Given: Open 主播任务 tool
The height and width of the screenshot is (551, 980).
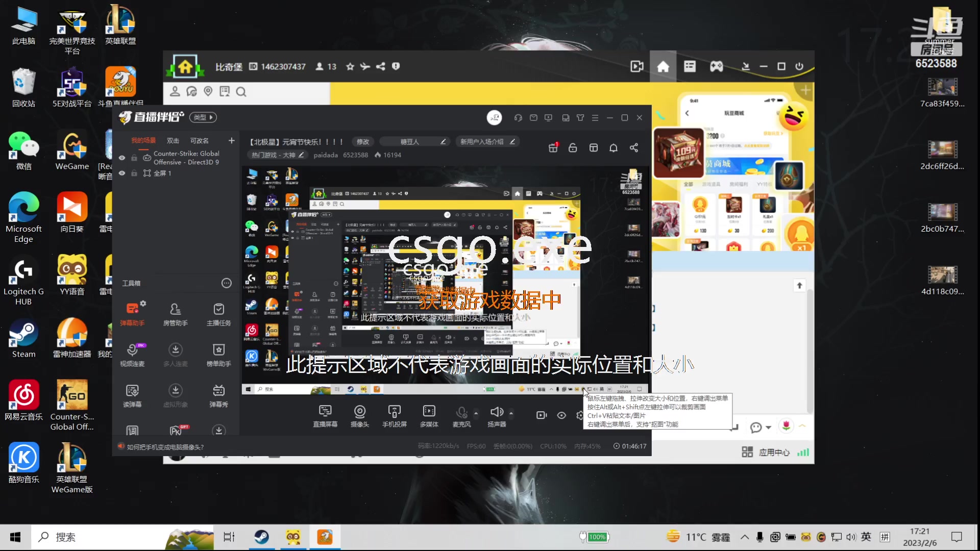Looking at the screenshot, I should 218,313.
